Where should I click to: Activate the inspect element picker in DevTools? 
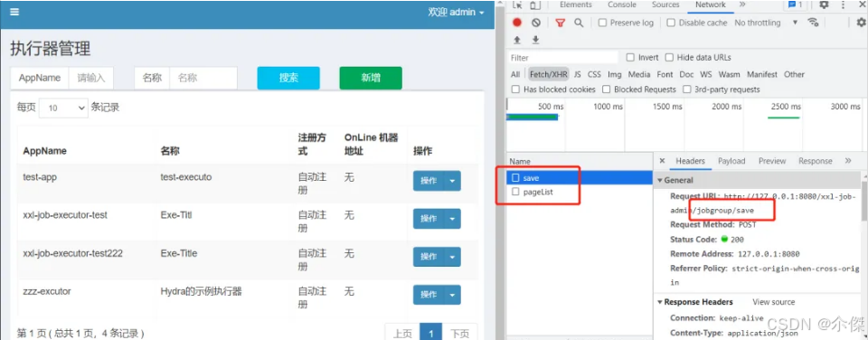pos(517,5)
